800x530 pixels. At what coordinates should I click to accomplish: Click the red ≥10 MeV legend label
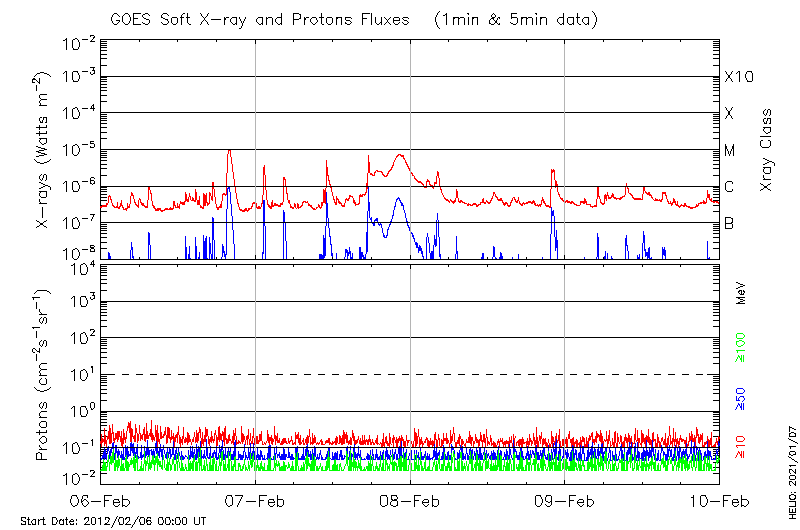click(742, 447)
